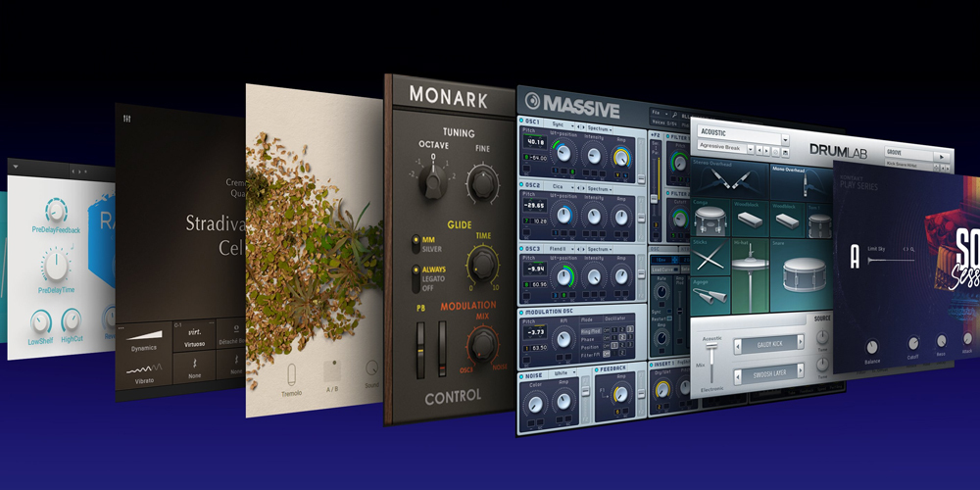Click the Balance knob in Play Series
This screenshot has width=980, height=490.
tap(872, 346)
